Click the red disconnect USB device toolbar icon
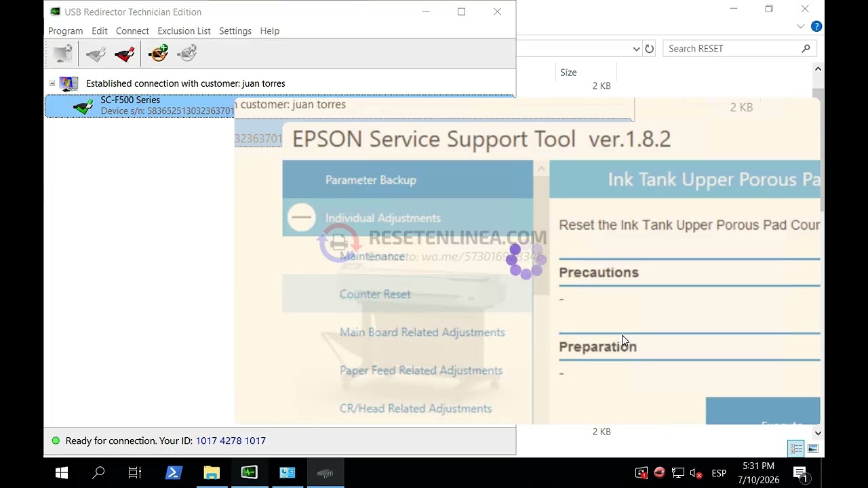The image size is (868, 488). pos(125,54)
